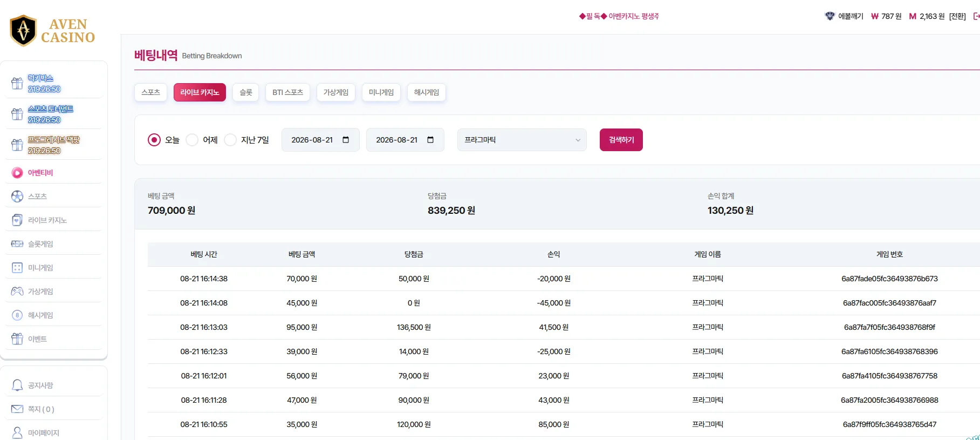
Task: Switch to the 슬롯 tab
Action: tap(246, 92)
